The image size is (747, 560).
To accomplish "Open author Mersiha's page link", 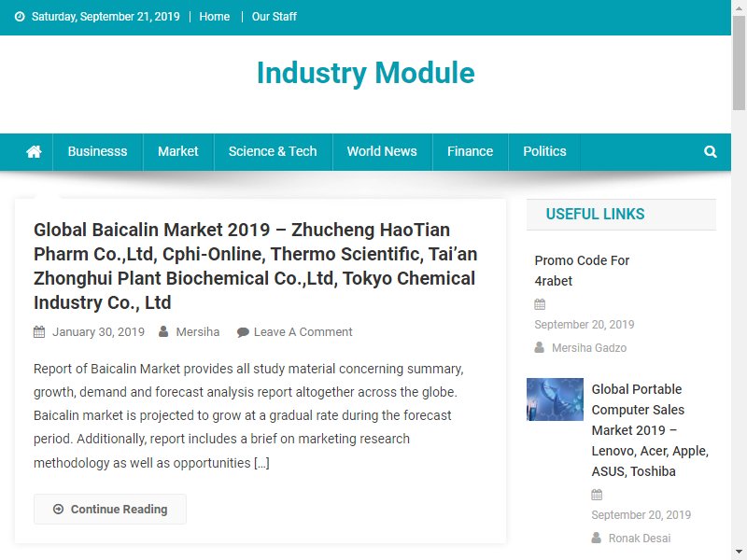I will pos(198,332).
